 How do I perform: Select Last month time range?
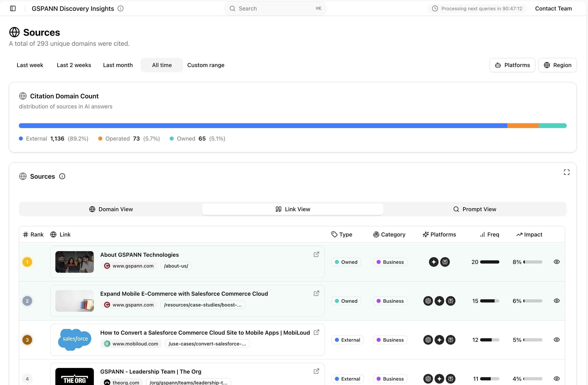tap(118, 65)
